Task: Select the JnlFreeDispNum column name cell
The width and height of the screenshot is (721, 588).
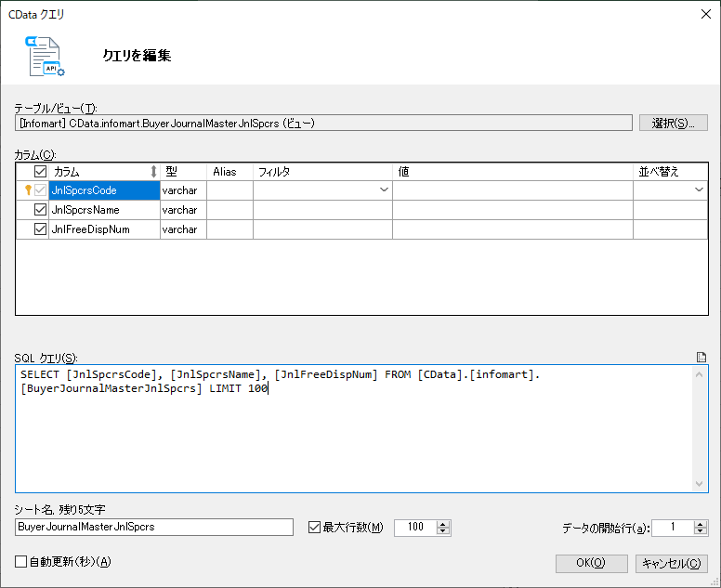Action: (104, 229)
